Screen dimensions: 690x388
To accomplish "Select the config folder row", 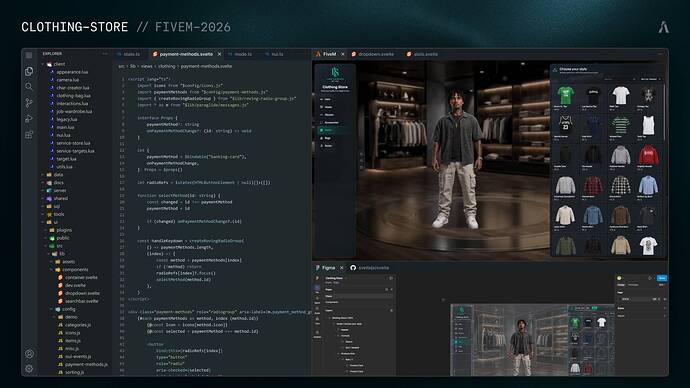I will click(x=68, y=309).
